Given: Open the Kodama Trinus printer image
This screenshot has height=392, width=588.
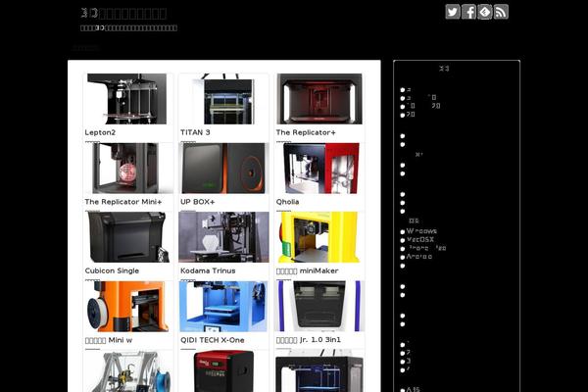Looking at the screenshot, I should point(223,237).
